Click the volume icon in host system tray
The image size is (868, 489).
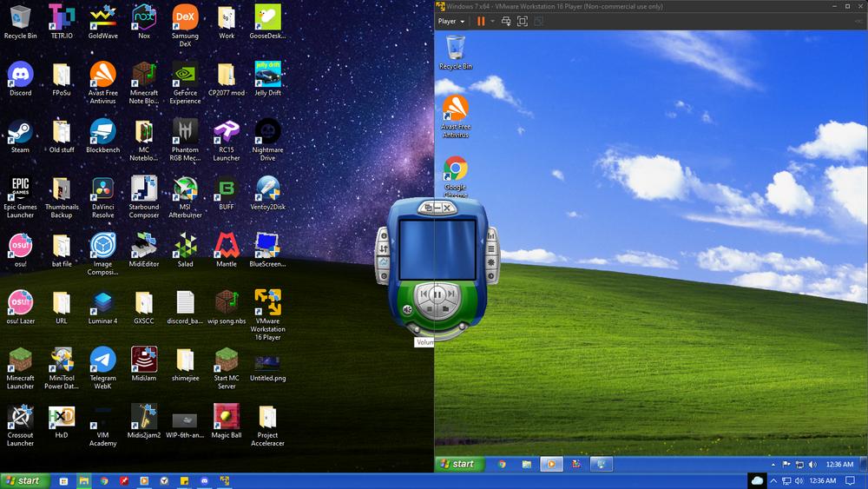[799, 480]
